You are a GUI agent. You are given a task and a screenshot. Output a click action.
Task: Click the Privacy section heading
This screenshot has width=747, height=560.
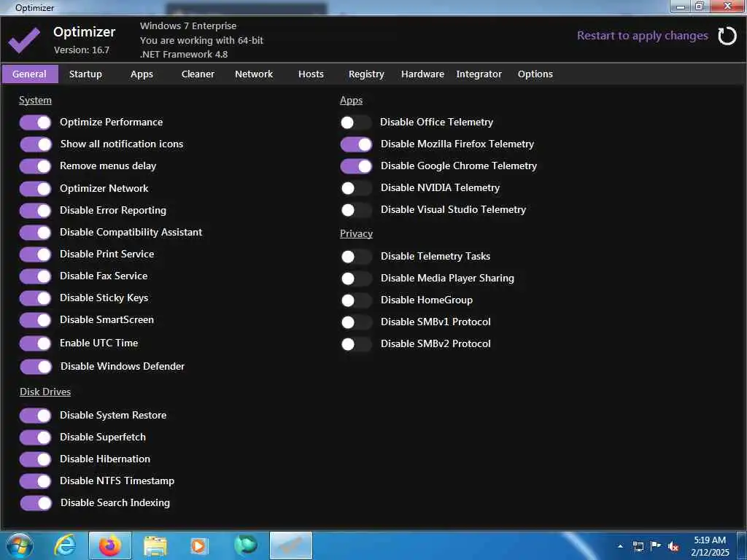click(x=356, y=234)
